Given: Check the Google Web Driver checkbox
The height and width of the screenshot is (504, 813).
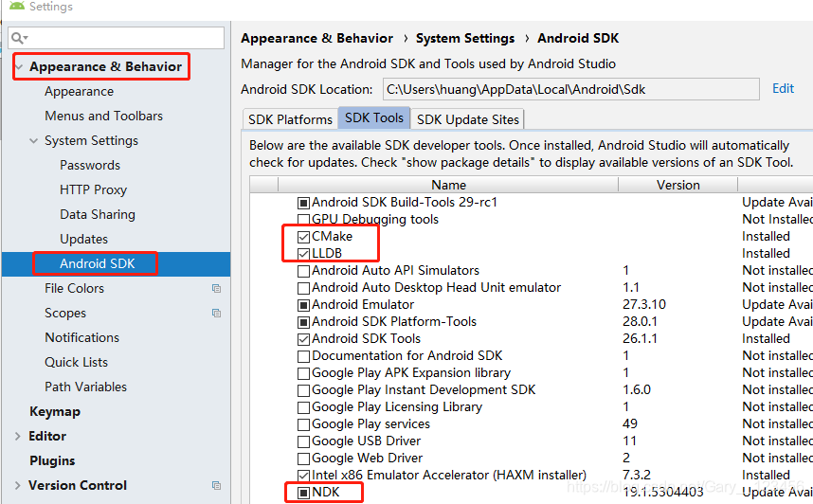Looking at the screenshot, I should click(x=304, y=459).
